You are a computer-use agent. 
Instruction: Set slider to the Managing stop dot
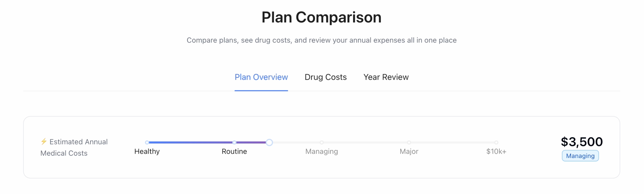322,142
